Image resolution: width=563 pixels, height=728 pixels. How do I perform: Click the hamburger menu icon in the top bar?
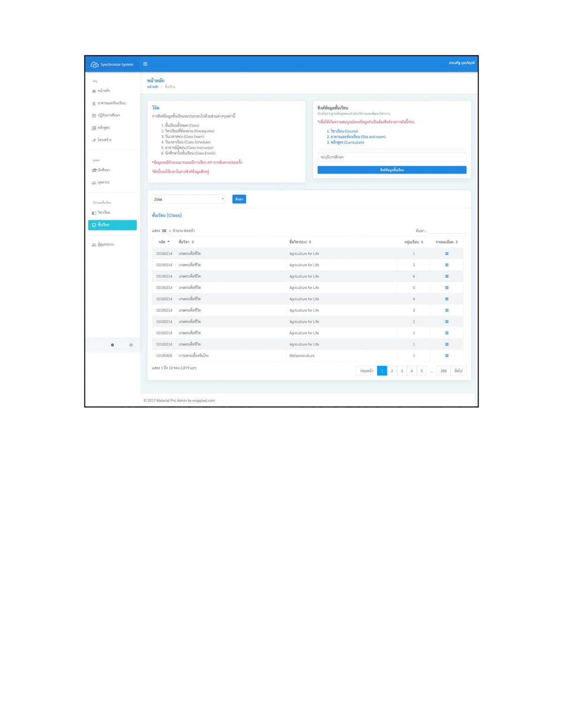click(x=145, y=64)
